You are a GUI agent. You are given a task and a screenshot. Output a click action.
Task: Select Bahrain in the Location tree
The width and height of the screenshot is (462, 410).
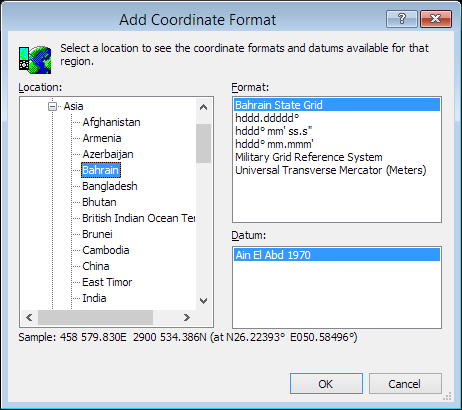tap(101, 170)
